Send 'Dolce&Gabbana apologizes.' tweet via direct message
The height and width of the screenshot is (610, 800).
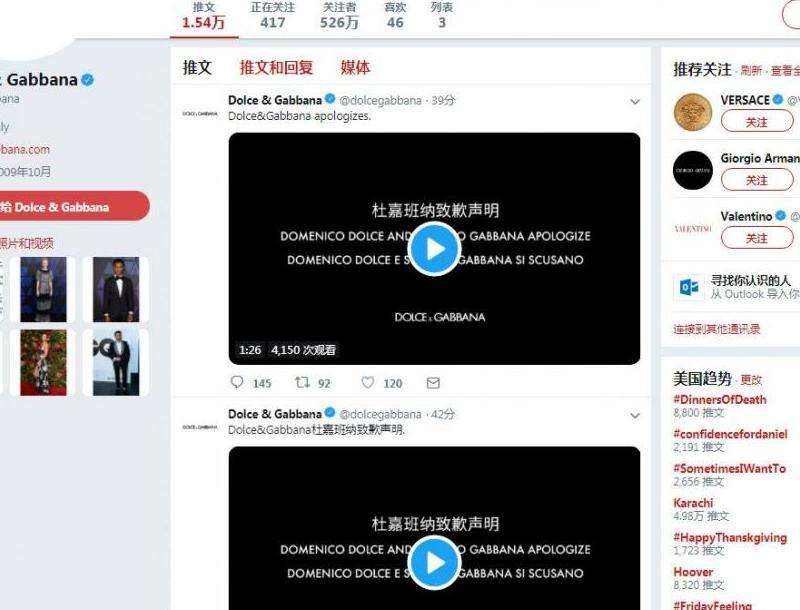point(433,383)
